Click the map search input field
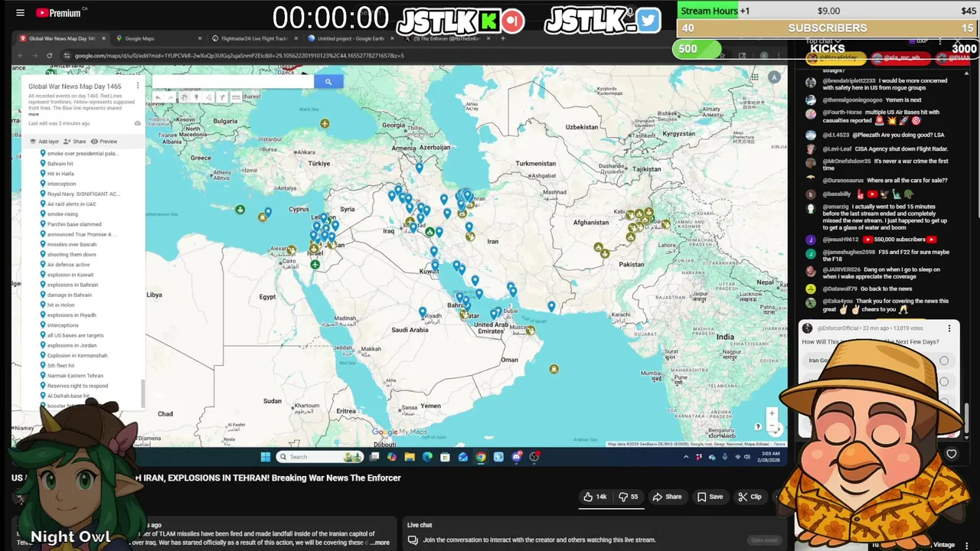This screenshot has height=551, width=980. [233, 82]
